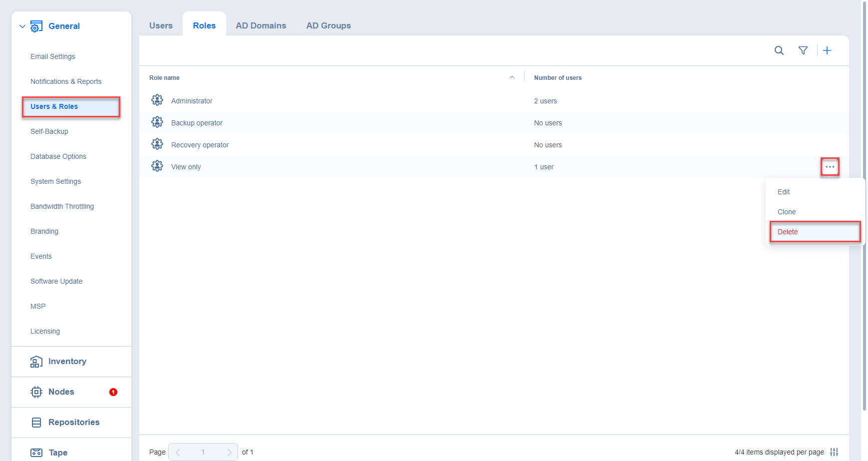
Task: Click the search magnifier icon
Action: tap(779, 50)
